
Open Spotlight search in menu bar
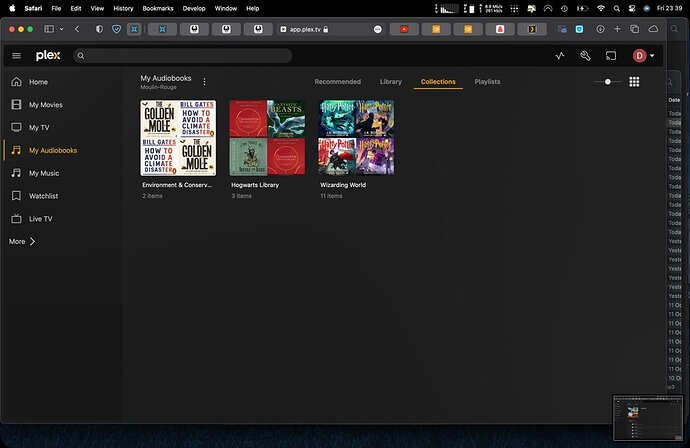tap(617, 8)
